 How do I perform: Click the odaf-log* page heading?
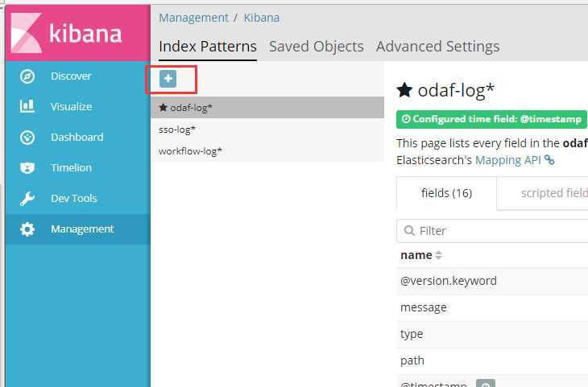pos(456,90)
